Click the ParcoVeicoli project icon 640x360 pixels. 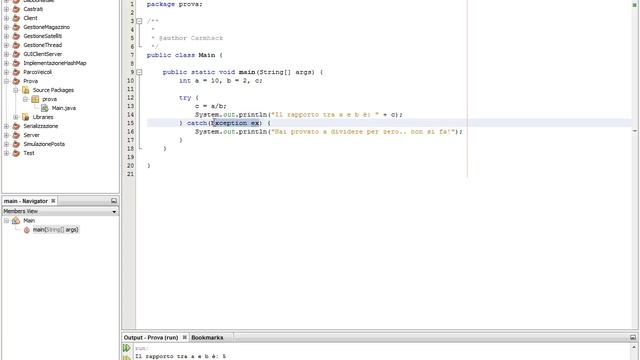(16, 72)
